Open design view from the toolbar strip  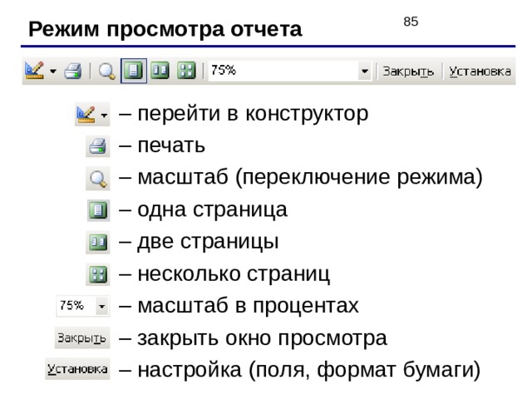pos(35,71)
